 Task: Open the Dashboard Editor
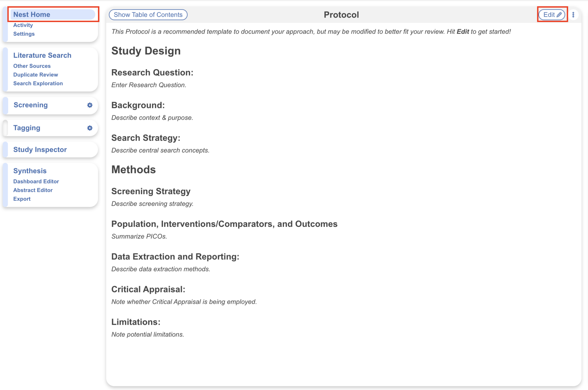[36, 181]
